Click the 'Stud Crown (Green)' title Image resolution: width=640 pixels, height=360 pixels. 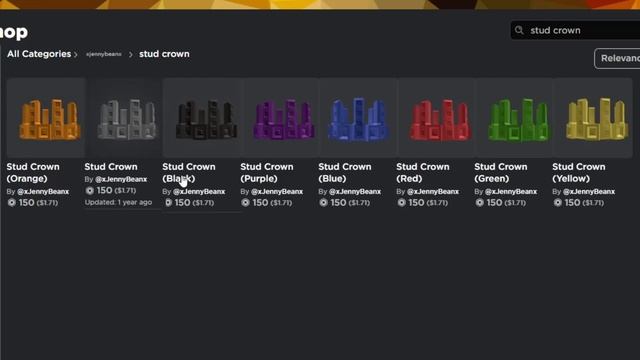(x=501, y=173)
